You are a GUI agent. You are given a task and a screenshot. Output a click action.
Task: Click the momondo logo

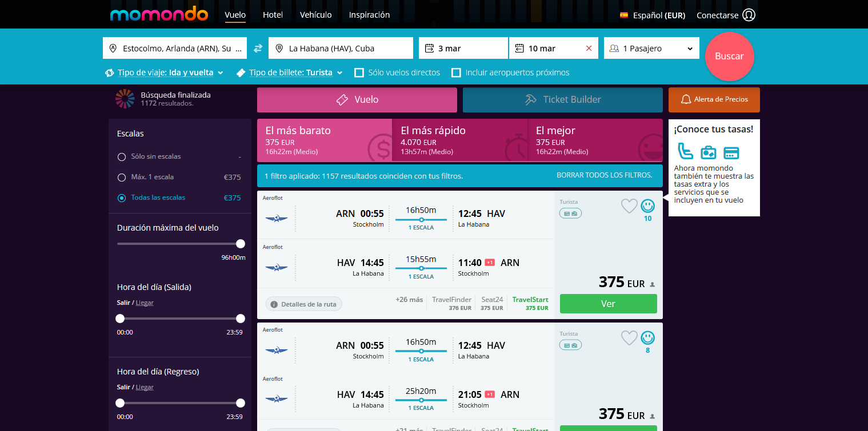click(159, 14)
